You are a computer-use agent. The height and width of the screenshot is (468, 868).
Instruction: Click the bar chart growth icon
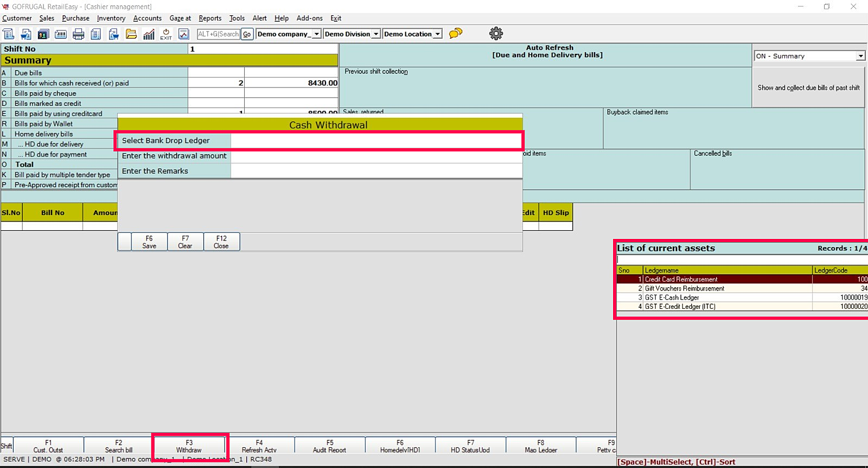click(x=149, y=34)
